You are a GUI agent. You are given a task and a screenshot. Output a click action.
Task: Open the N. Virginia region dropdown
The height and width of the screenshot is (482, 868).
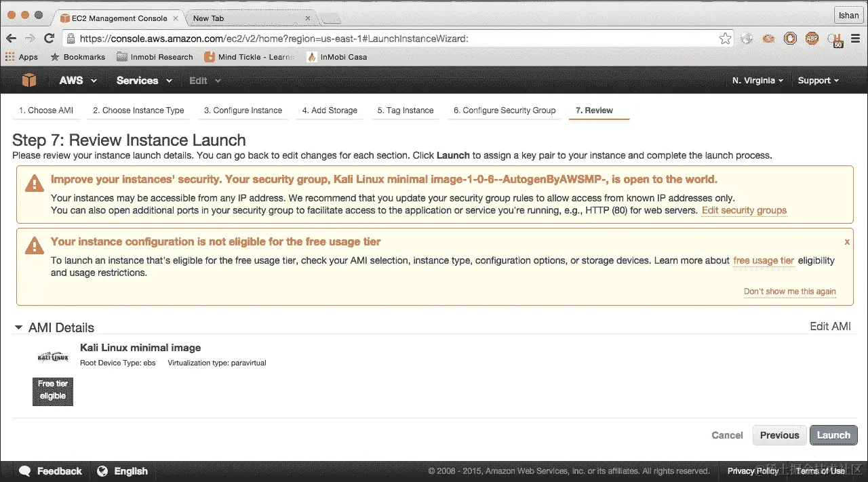[757, 80]
